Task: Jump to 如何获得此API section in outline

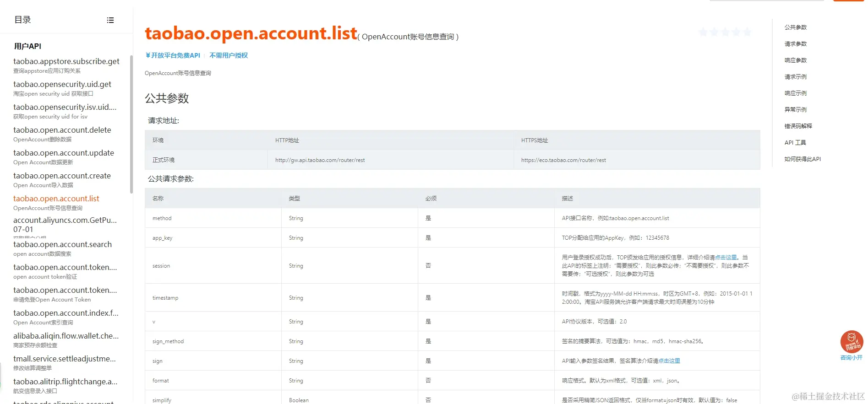Action: [802, 159]
